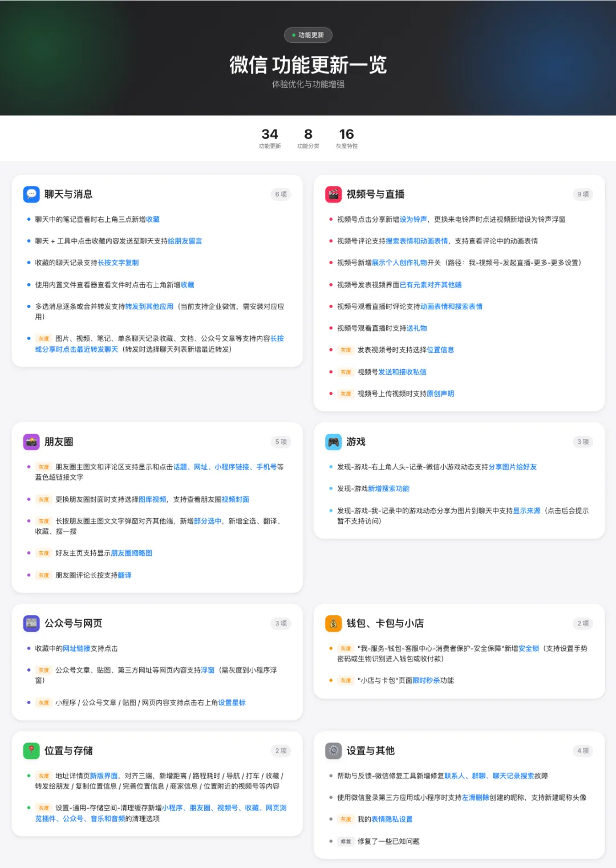This screenshot has width=616, height=868.
Task: Click the 新增搜索功能 highlighted text
Action: coord(388,488)
